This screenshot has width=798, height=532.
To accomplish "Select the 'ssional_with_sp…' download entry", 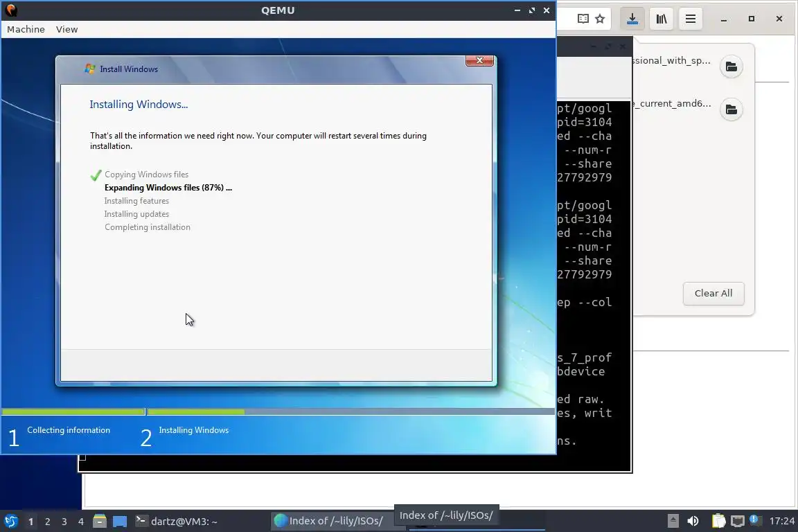I will [x=671, y=60].
